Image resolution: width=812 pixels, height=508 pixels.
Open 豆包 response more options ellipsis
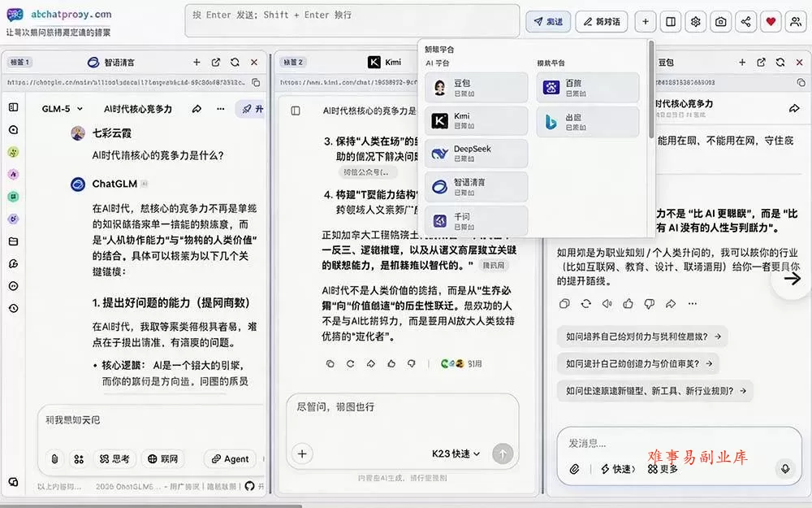(693, 304)
